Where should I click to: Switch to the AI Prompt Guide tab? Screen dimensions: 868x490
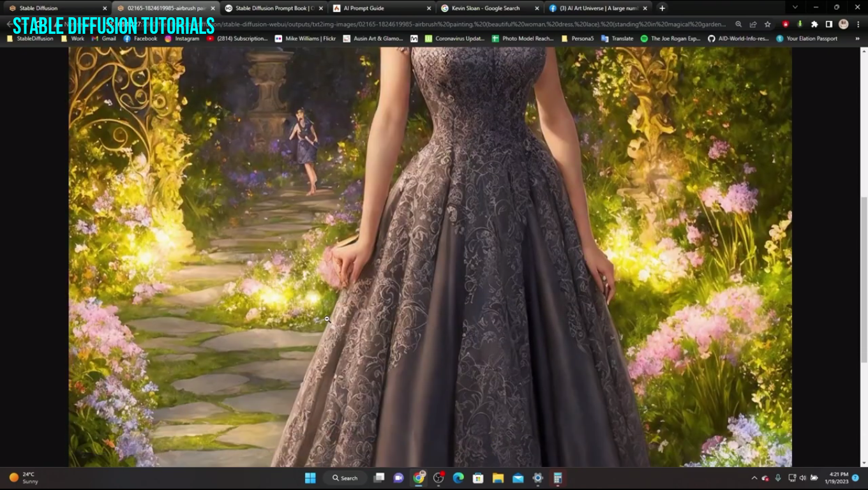[382, 8]
